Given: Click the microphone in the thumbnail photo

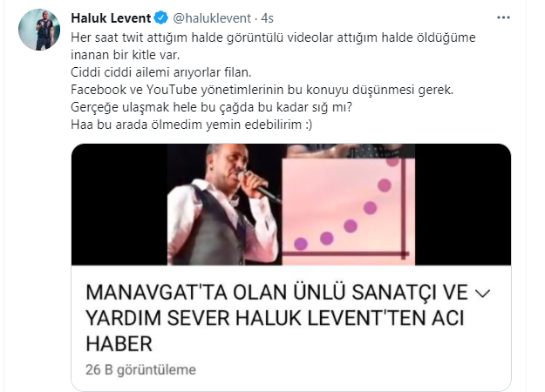Looking at the screenshot, I should click(x=259, y=186).
